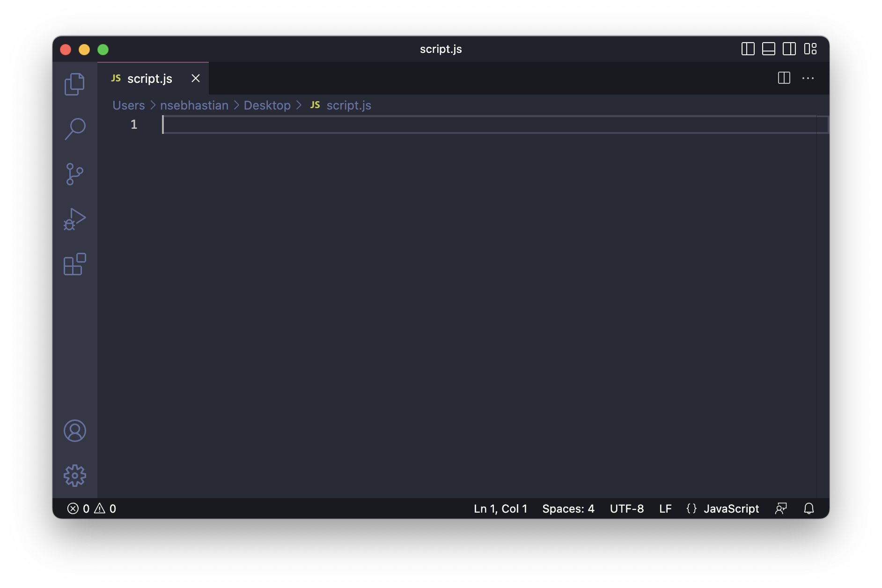Click the Ln 1, Col 1 status item

pos(500,508)
